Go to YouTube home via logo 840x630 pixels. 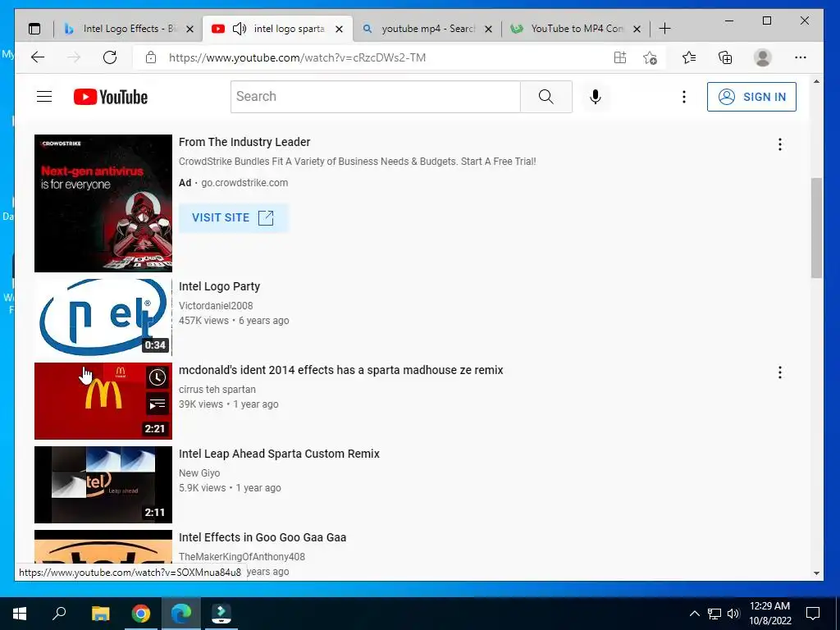(111, 97)
